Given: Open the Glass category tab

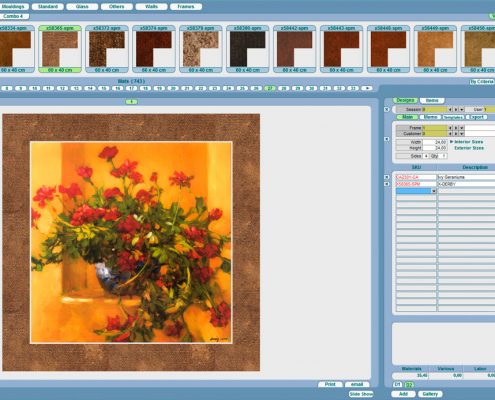Looking at the screenshot, I should [x=82, y=7].
